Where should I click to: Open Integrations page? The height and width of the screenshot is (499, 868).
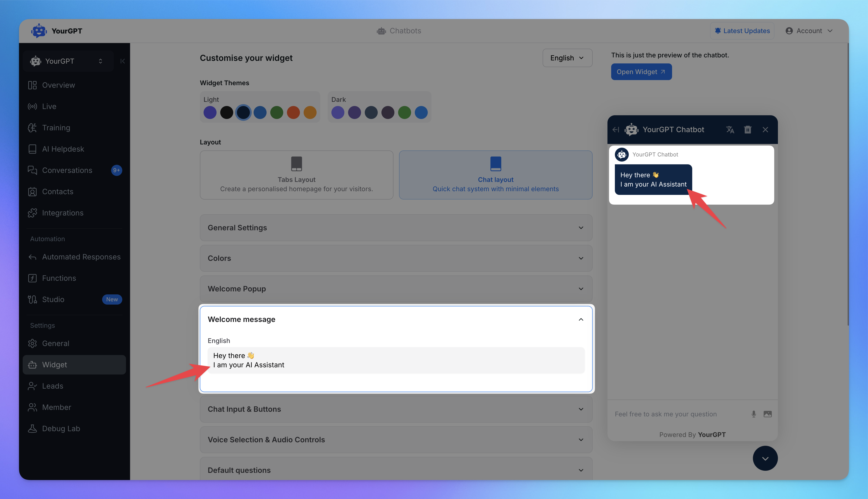tap(74, 213)
